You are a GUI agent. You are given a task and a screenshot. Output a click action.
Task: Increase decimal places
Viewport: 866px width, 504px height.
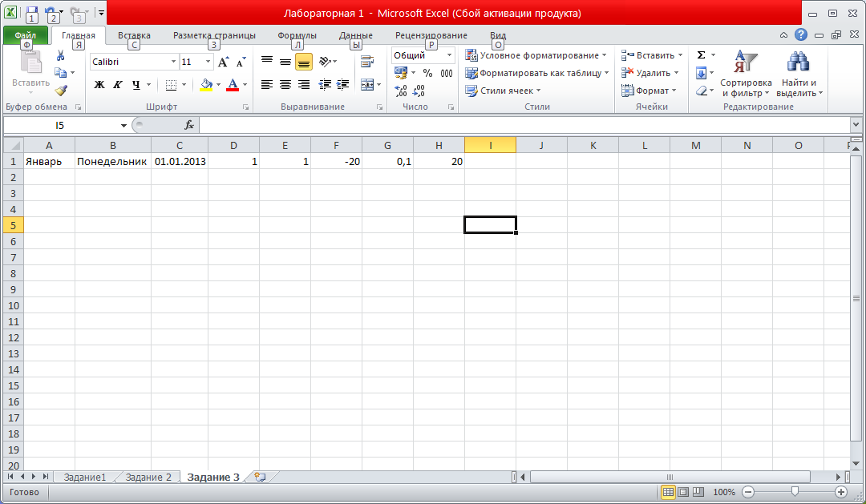(x=401, y=91)
